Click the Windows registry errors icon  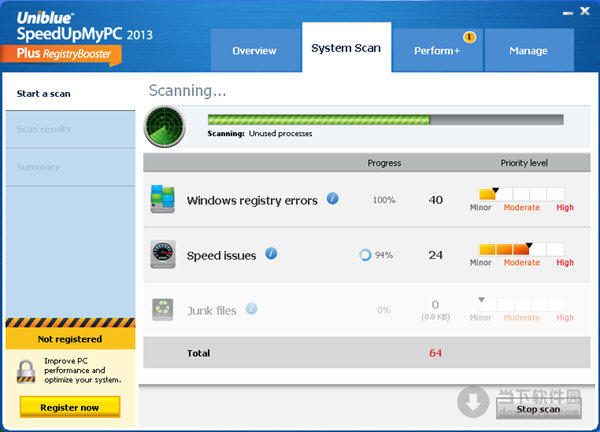pos(163,199)
